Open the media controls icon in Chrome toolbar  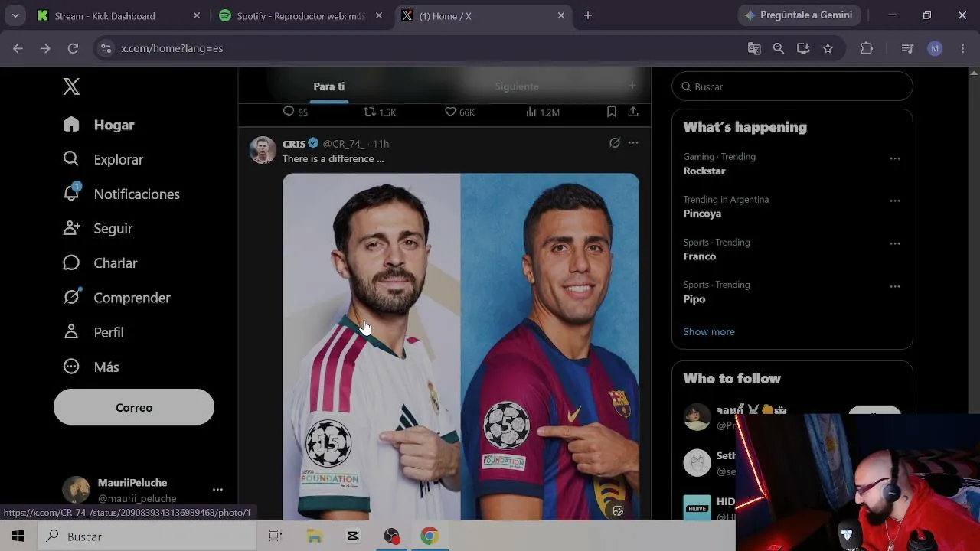(x=907, y=48)
